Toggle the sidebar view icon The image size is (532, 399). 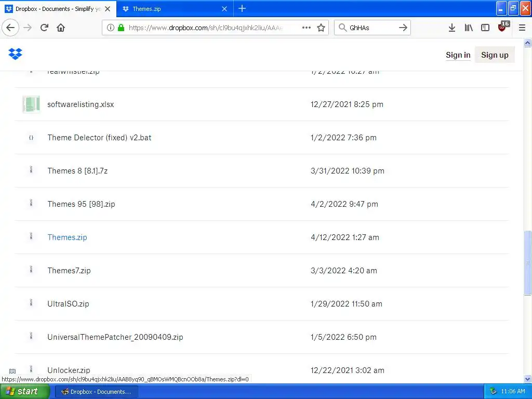(485, 28)
